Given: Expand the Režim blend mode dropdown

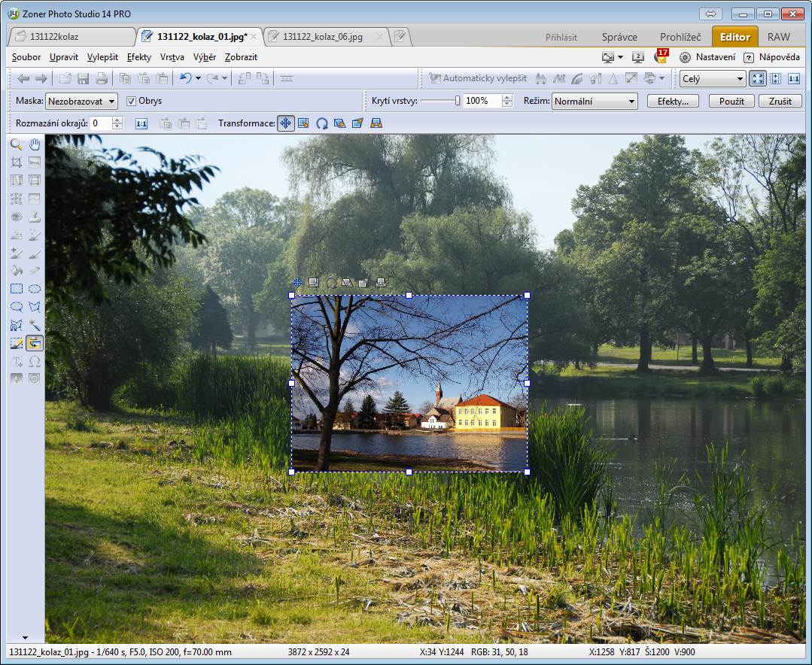Looking at the screenshot, I should click(594, 101).
